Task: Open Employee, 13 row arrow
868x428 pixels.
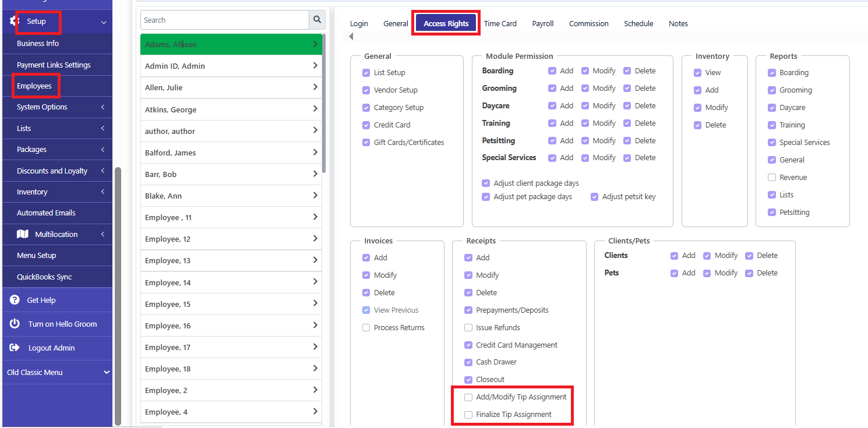Action: [315, 260]
